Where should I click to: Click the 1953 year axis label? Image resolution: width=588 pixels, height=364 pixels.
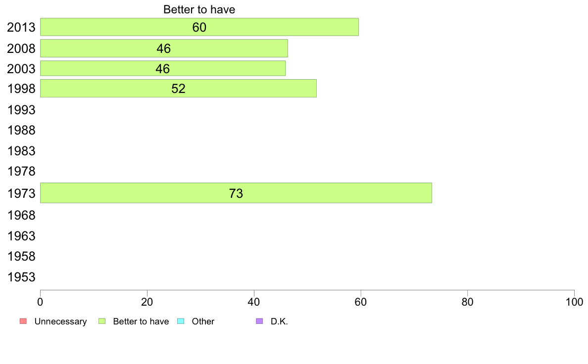pyautogui.click(x=21, y=277)
